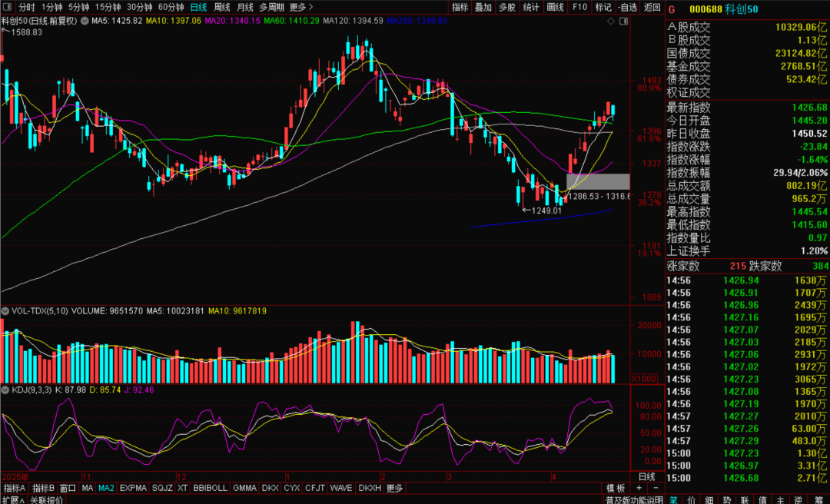Viewport: 830px width, 504px height.
Task: Toggle the left sidebar panel icon
Action: coord(8,8)
